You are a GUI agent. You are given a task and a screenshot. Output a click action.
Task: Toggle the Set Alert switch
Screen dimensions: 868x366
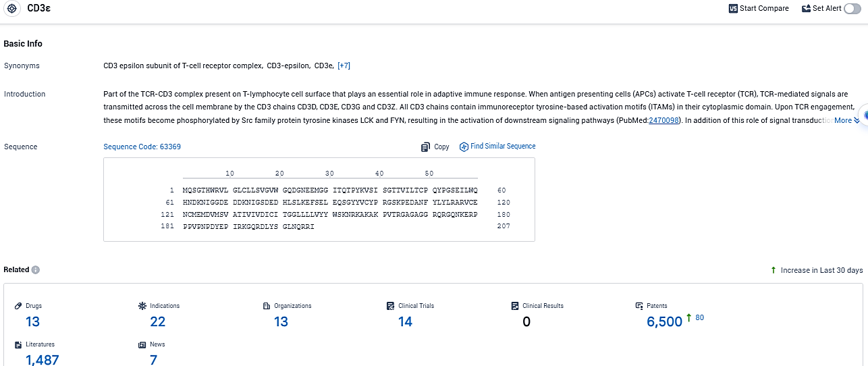pos(852,9)
